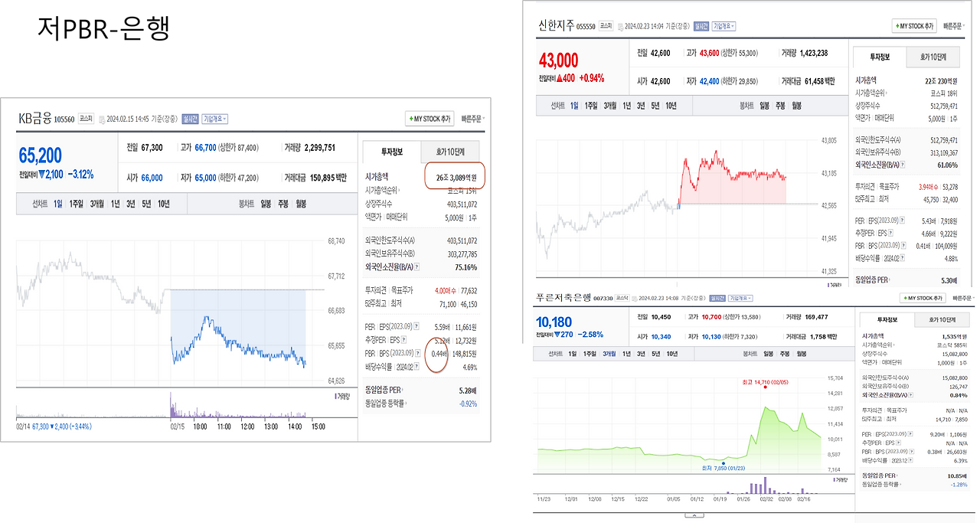980x523 pixels.
Task: Click help icon next to 외국인소진율 in KB금융
Action: (x=417, y=266)
